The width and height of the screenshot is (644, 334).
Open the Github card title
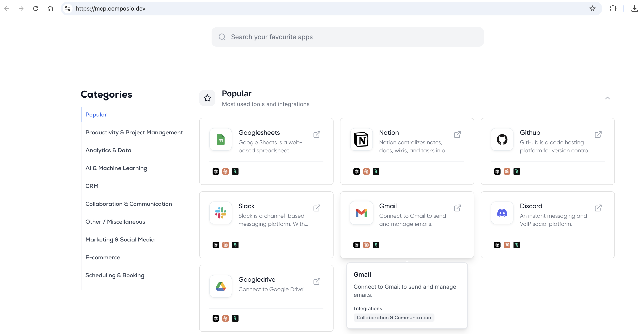[530, 133]
